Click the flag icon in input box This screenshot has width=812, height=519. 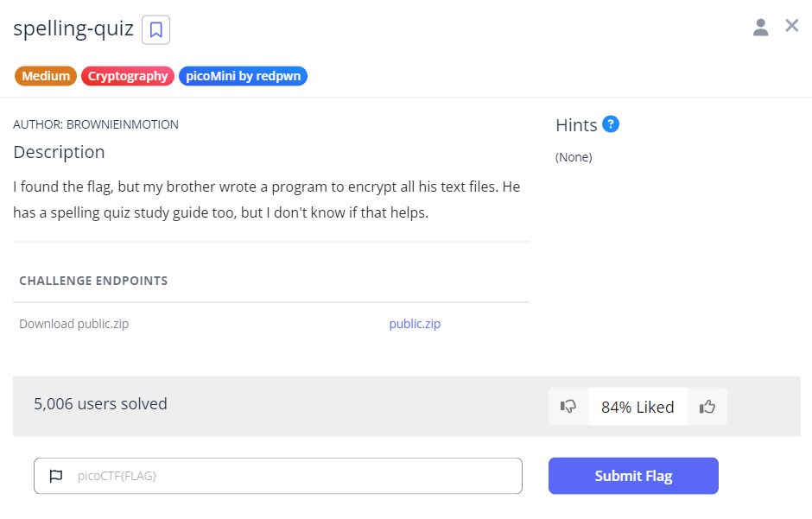coord(56,476)
